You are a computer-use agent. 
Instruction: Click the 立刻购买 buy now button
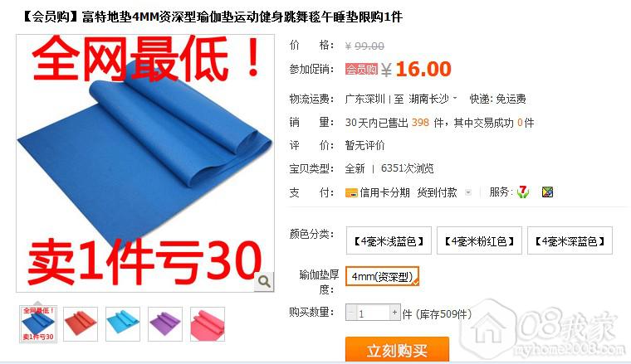[x=397, y=350]
